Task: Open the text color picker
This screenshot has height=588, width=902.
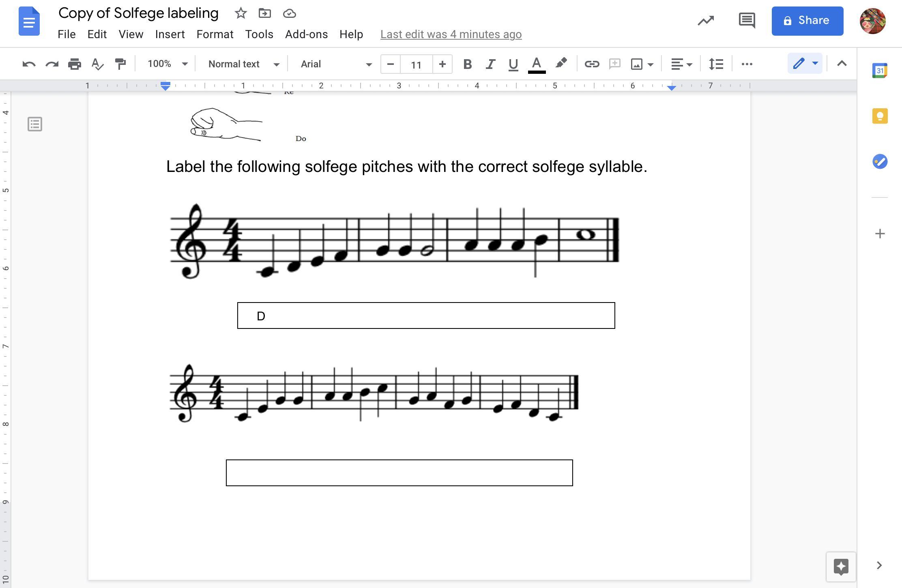Action: tap(536, 64)
